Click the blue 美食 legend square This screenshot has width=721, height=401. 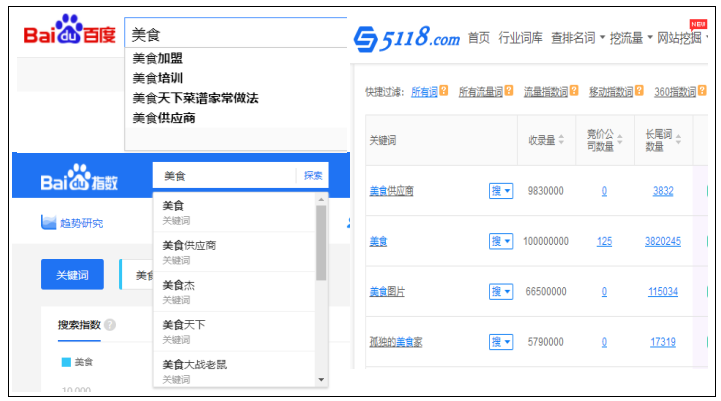(x=66, y=362)
